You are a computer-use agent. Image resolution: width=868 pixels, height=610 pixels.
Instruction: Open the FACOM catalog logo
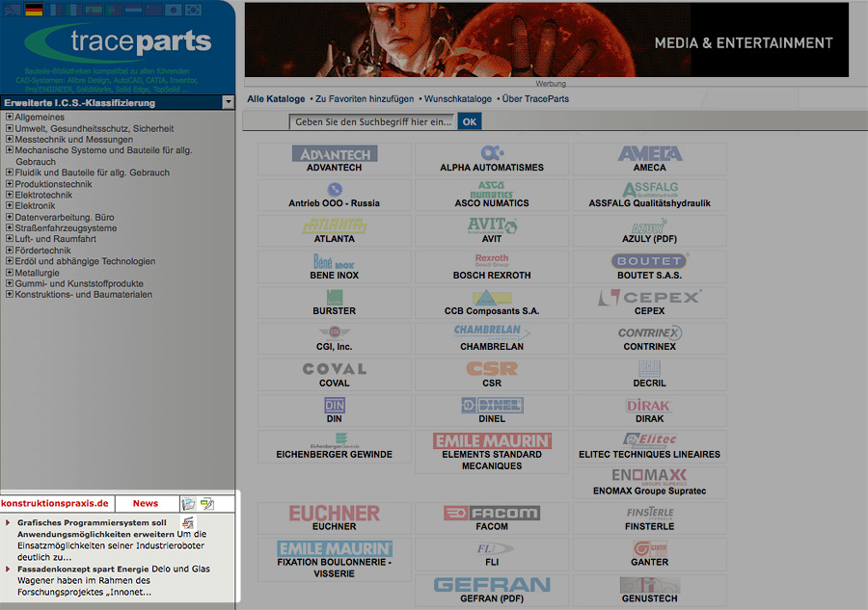click(x=491, y=513)
